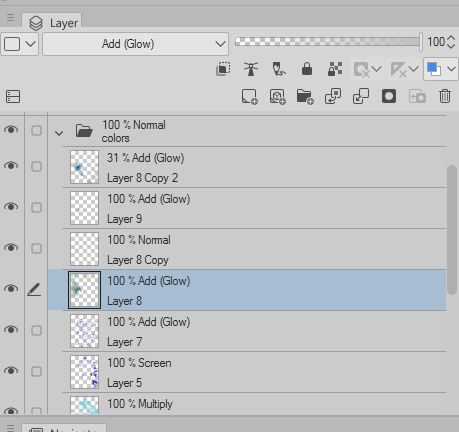
Task: Select Layer 5 thumbnail
Action: pyautogui.click(x=84, y=372)
